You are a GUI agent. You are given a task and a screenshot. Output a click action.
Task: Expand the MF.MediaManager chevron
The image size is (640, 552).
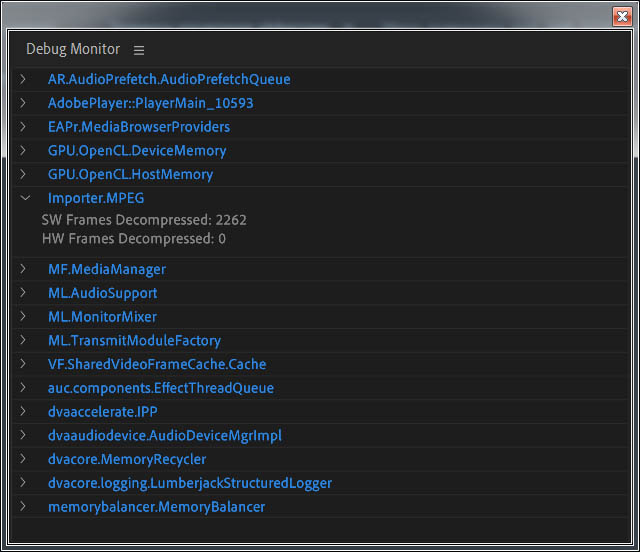click(25, 269)
